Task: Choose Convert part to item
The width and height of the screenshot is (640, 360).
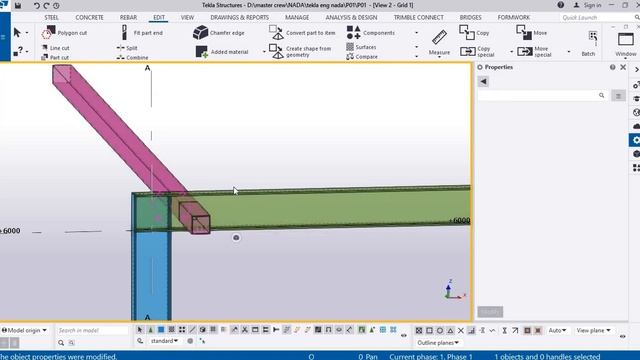Action: 302,33
